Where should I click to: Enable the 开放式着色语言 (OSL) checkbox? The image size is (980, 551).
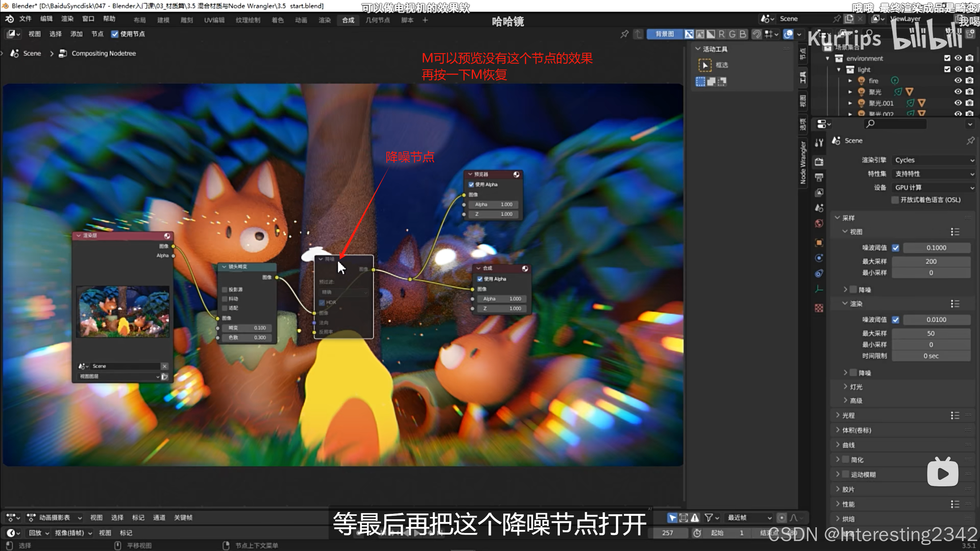click(x=895, y=200)
